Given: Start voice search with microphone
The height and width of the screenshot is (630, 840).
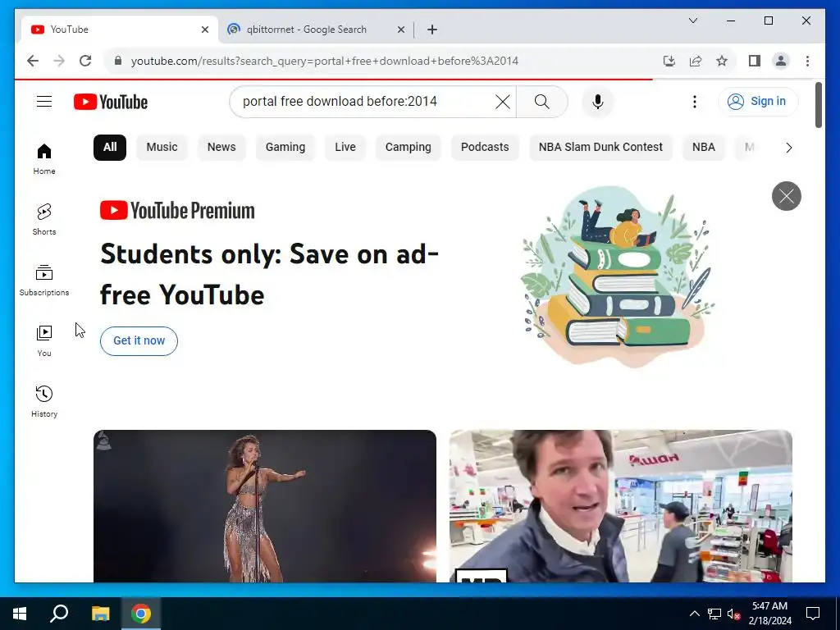Looking at the screenshot, I should point(598,101).
